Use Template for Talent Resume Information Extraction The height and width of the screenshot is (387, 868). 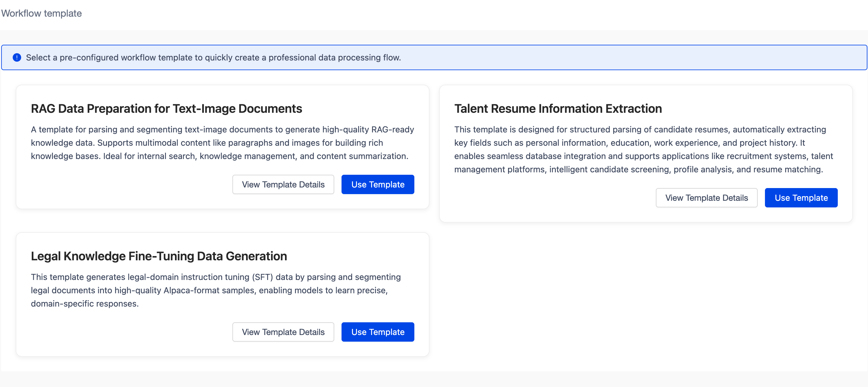[x=801, y=198]
